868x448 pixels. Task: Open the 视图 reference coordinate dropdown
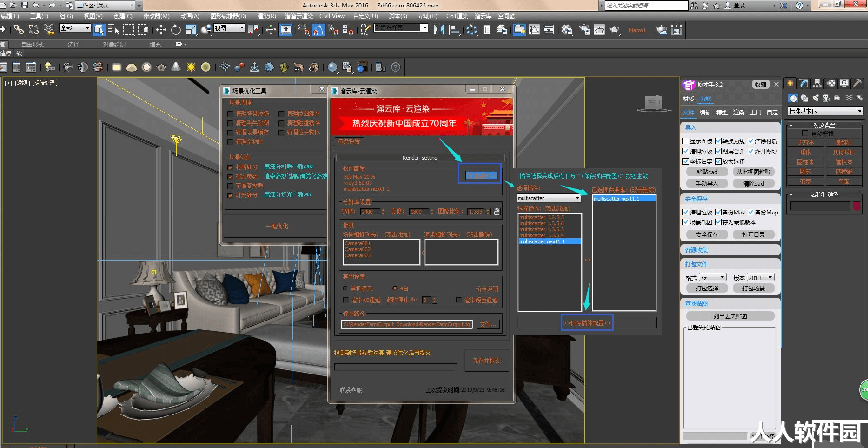[x=229, y=28]
